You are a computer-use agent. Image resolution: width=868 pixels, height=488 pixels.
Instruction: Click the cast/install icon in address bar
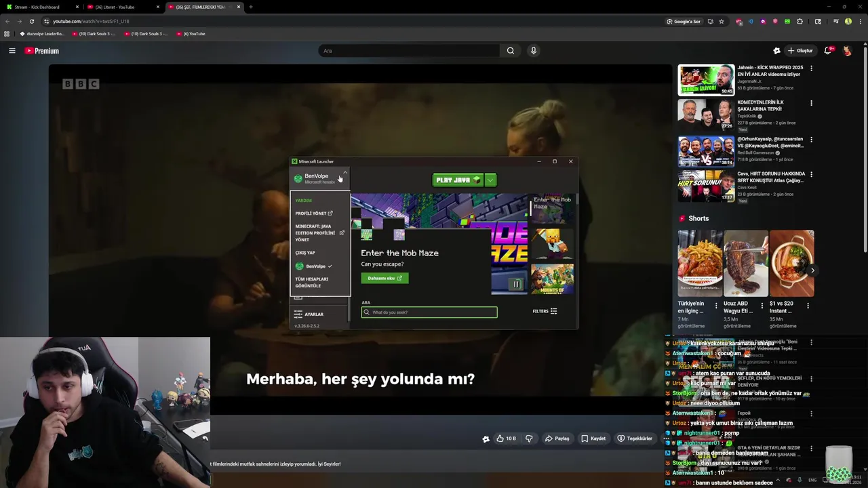710,21
